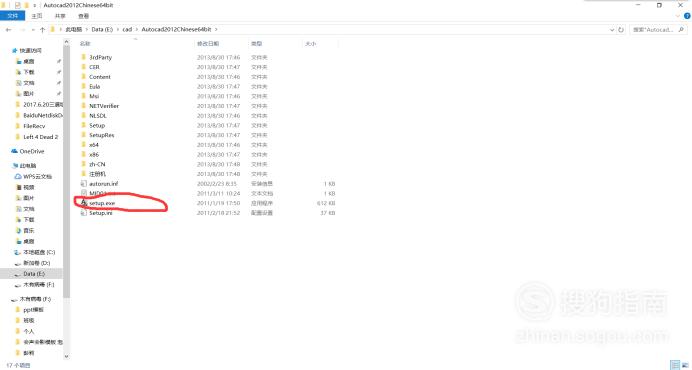Sort by the 类型 column header
Screen dimensions: 692x370
click(x=256, y=44)
